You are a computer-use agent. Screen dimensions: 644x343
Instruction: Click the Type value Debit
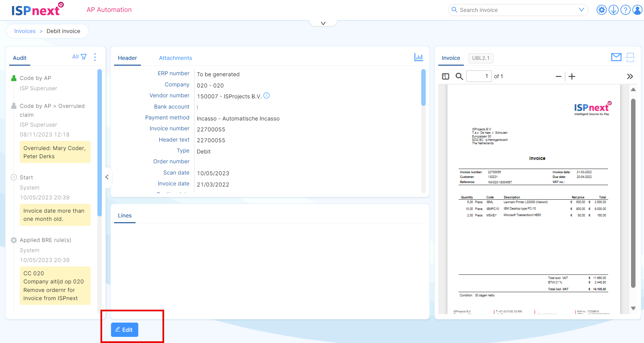[204, 151]
